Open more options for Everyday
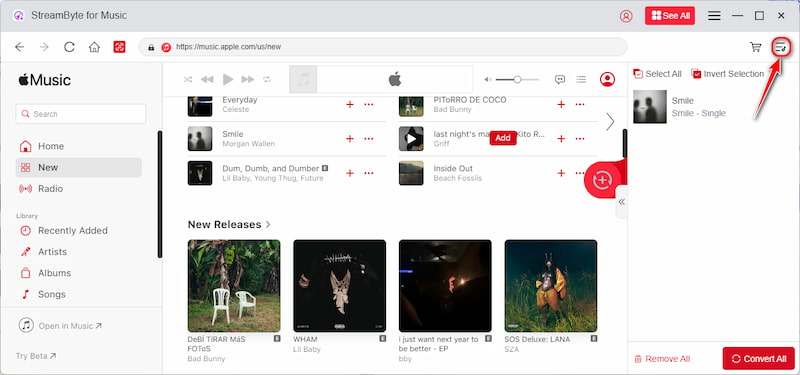The image size is (800, 375). [369, 105]
